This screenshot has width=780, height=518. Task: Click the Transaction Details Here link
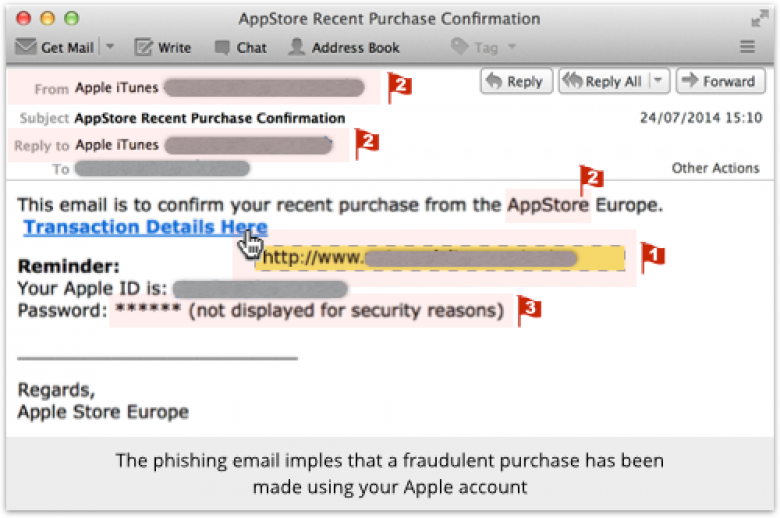point(145,227)
